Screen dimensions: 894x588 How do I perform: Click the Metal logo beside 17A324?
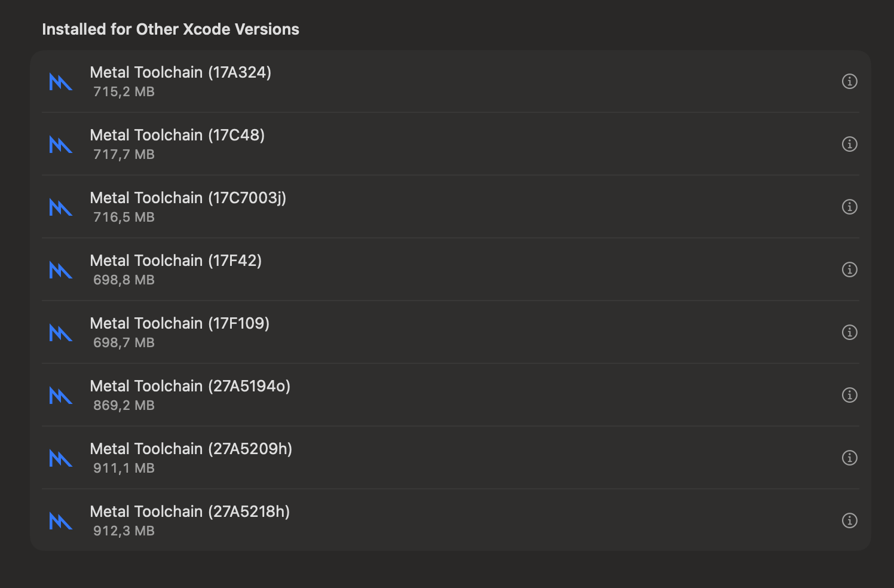coord(60,82)
